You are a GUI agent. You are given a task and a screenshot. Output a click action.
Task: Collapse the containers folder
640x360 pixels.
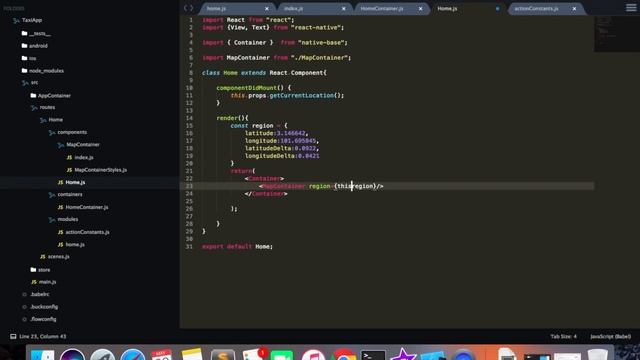pos(52,195)
